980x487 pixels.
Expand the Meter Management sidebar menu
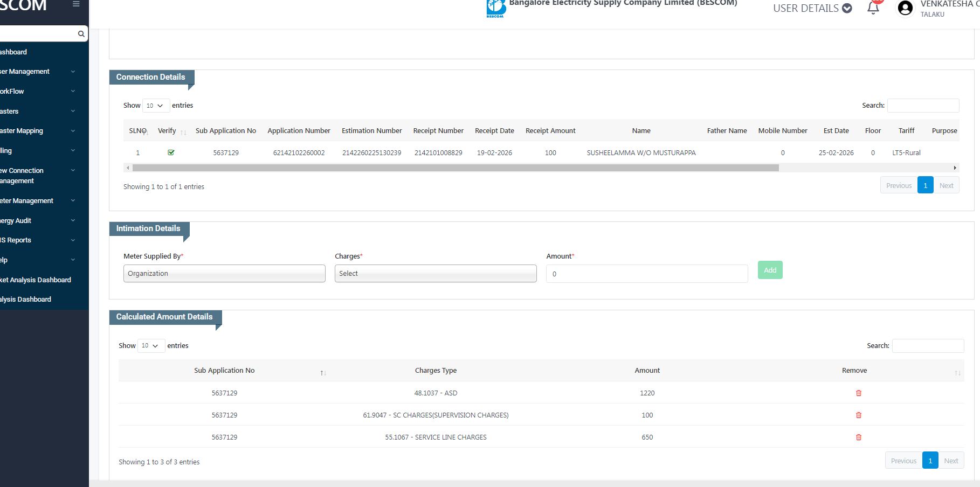pos(38,201)
